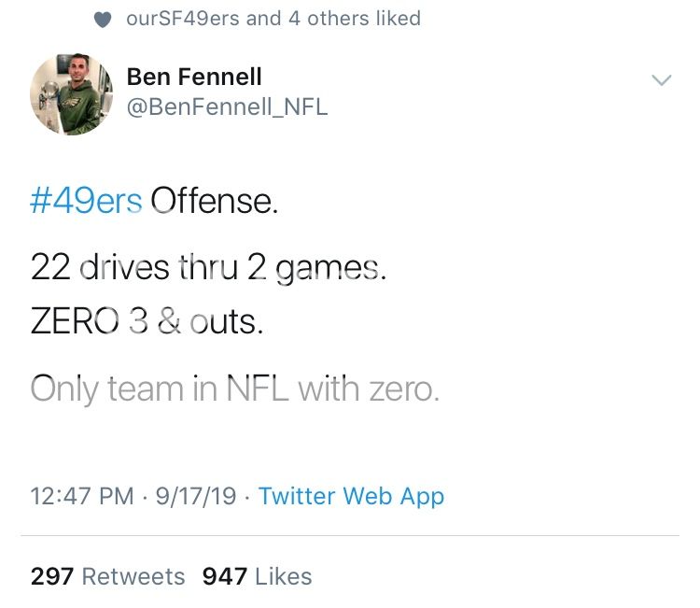Click the ourSF49ers username in liked banner

coord(182,19)
